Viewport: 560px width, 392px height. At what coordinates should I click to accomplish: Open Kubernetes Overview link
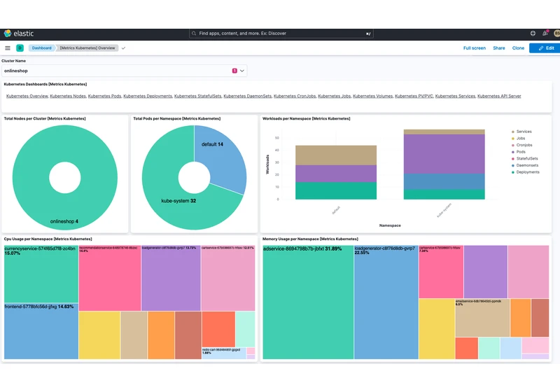[x=27, y=96]
